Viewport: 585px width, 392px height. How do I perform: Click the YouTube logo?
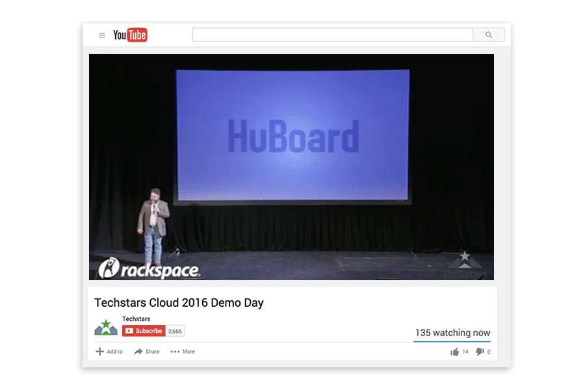pyautogui.click(x=130, y=35)
